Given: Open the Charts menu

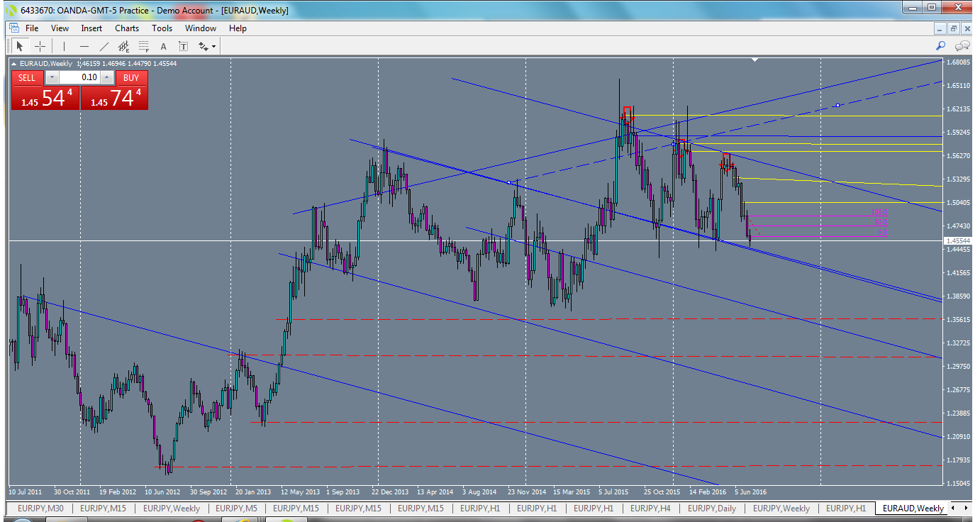Looking at the screenshot, I should (x=127, y=28).
